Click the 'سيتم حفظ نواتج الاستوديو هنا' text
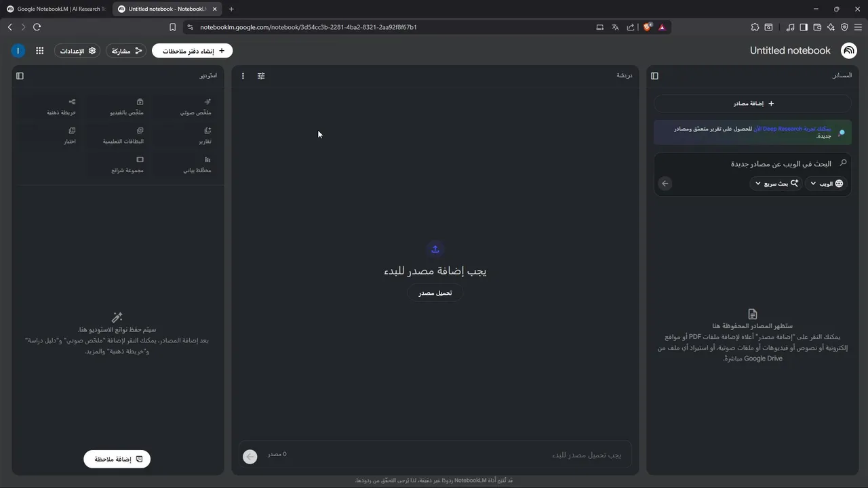Image resolution: width=868 pixels, height=488 pixels. click(x=117, y=329)
